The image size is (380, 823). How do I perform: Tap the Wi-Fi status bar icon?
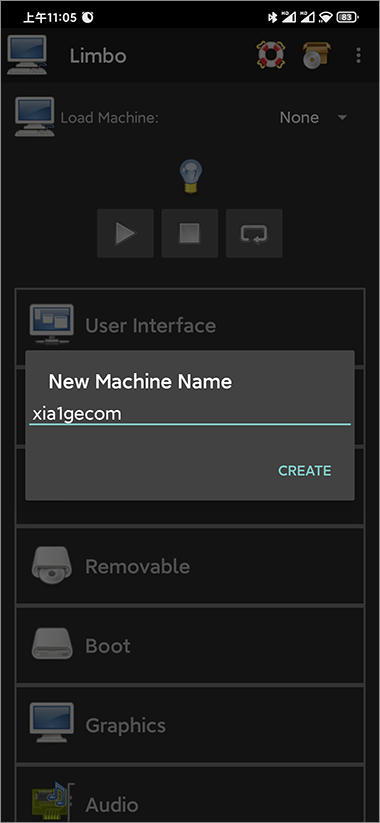point(325,17)
